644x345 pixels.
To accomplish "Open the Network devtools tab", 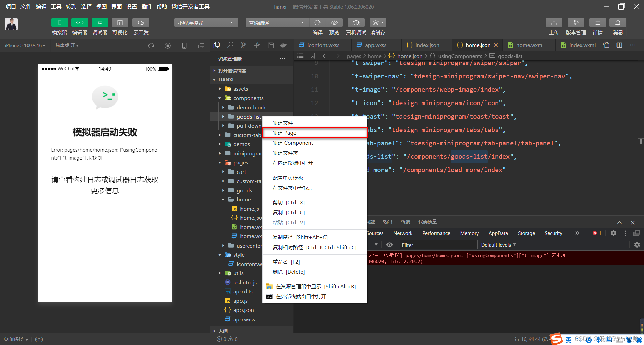I will click(x=403, y=233).
